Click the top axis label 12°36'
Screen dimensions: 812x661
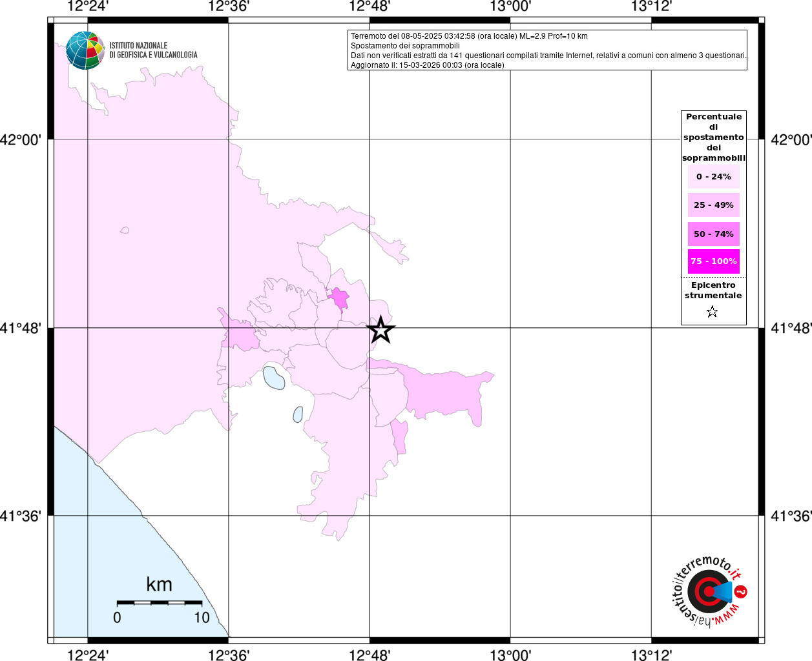point(229,6)
